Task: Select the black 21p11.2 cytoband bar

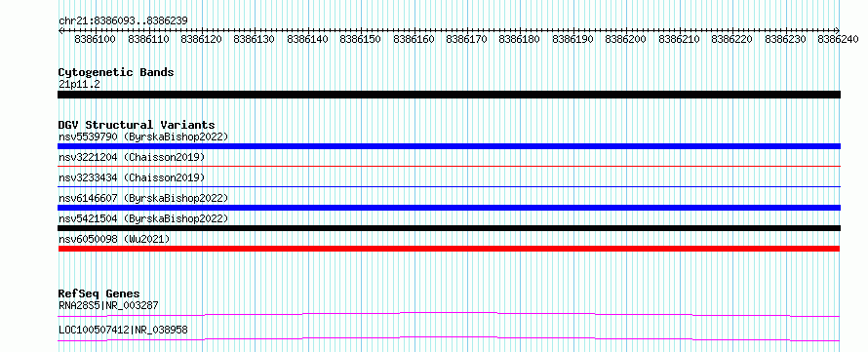Action: tap(449, 95)
